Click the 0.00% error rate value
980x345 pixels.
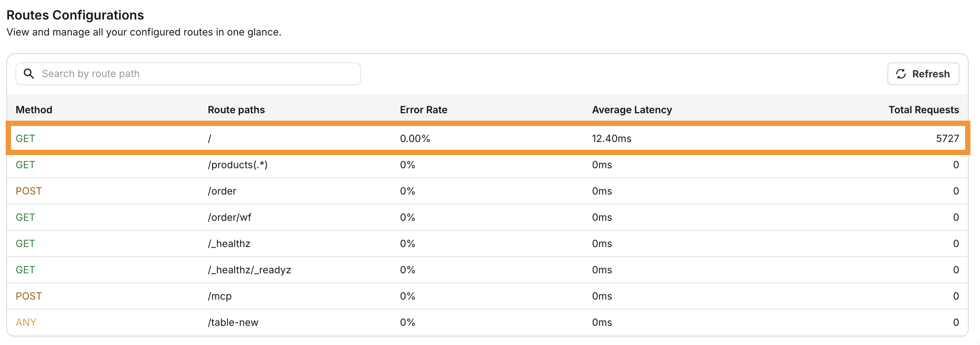(415, 138)
